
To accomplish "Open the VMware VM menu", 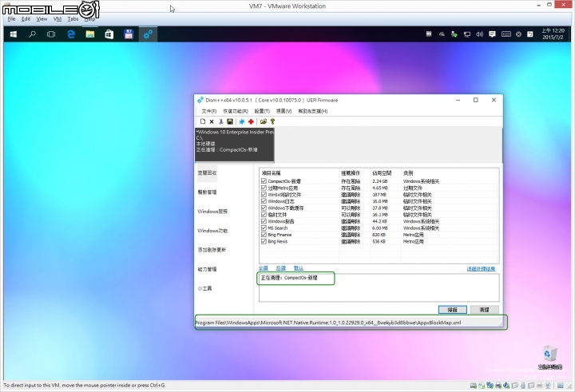I will click(x=57, y=19).
